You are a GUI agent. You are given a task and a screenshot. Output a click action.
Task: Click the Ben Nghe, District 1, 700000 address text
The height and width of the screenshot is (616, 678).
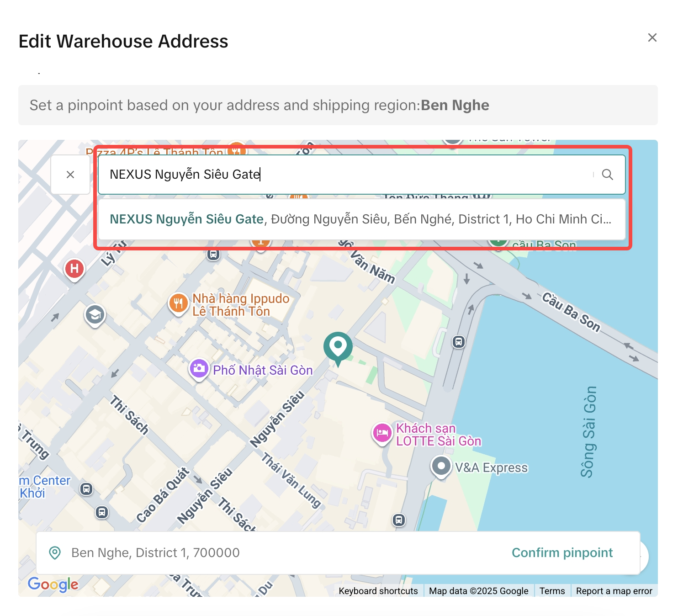[x=155, y=553]
